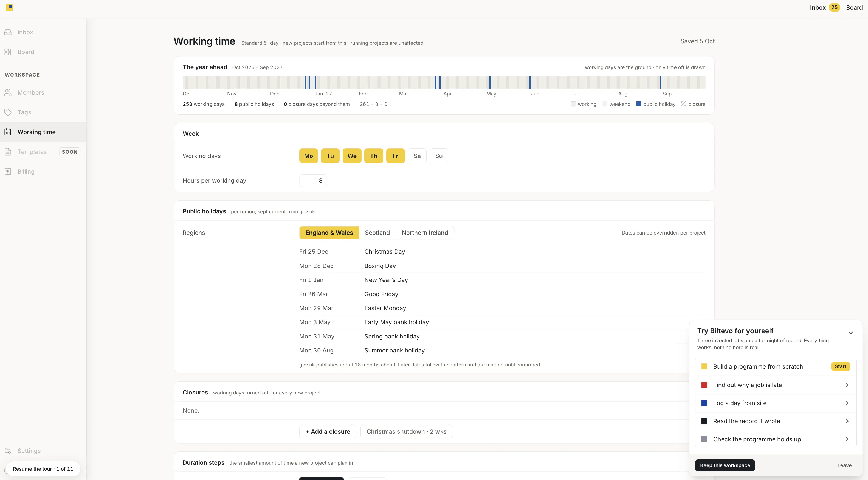Click the Hours per working day field
868x480 pixels.
click(x=313, y=180)
